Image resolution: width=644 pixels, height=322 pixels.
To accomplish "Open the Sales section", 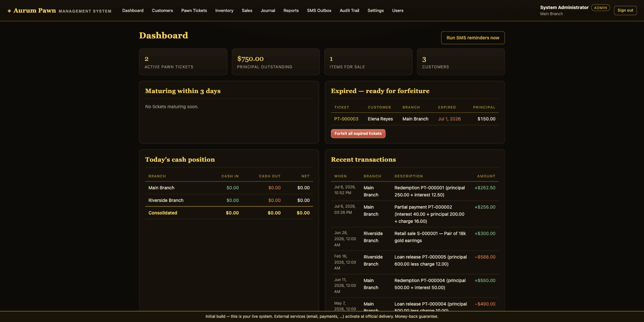I will tap(247, 10).
